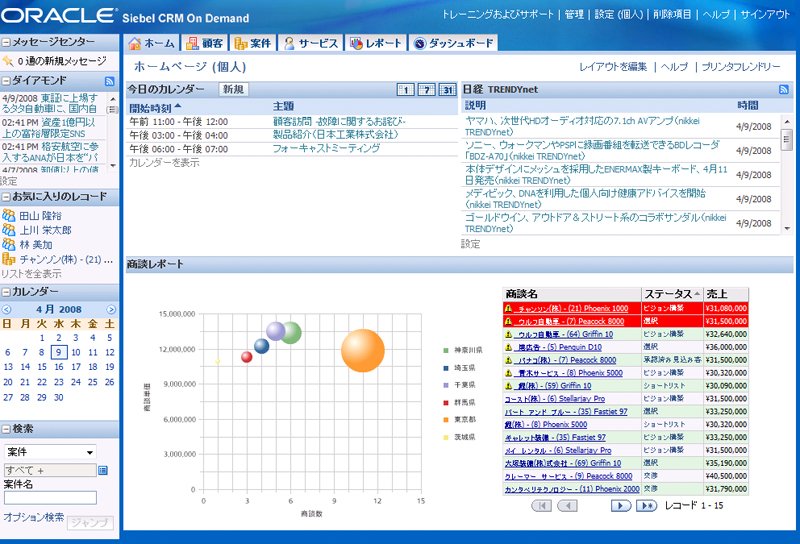Click the 新規 calendar button
The image size is (800, 544).
coord(233,89)
